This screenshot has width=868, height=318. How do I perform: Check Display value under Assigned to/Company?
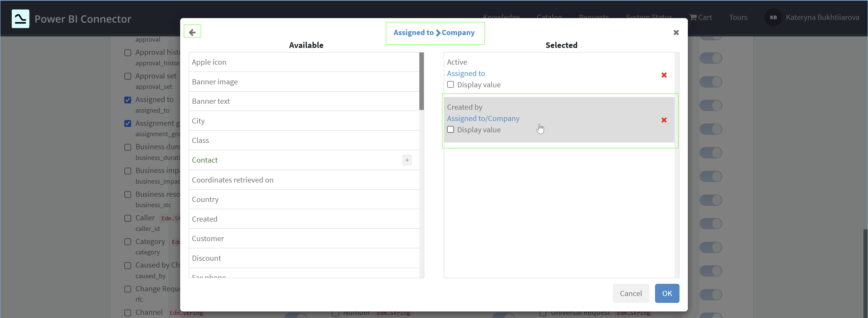click(450, 130)
